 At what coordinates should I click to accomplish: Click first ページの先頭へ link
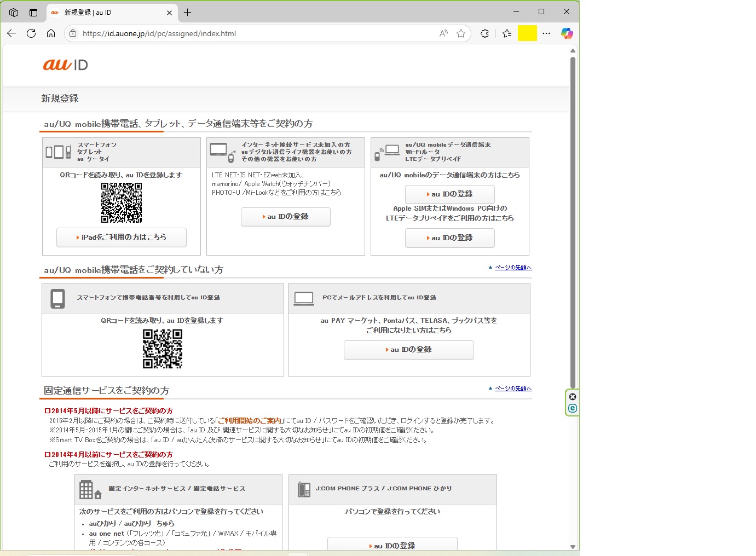pyautogui.click(x=513, y=268)
